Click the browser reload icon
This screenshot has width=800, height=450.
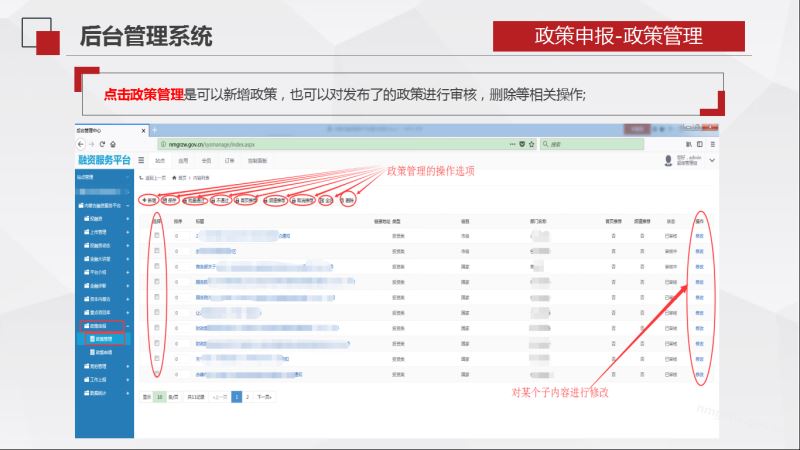click(x=102, y=144)
